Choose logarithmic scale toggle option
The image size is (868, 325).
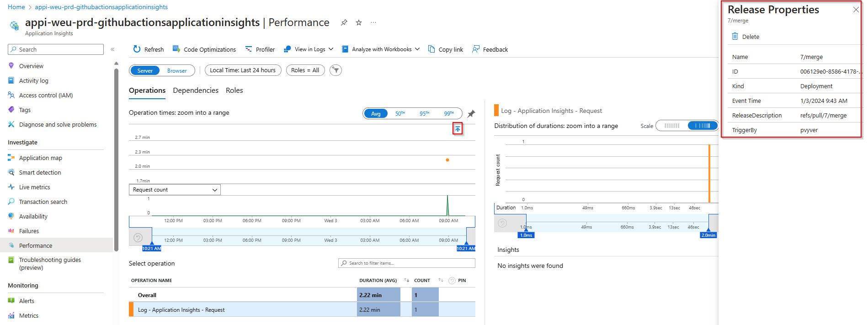[x=703, y=126]
